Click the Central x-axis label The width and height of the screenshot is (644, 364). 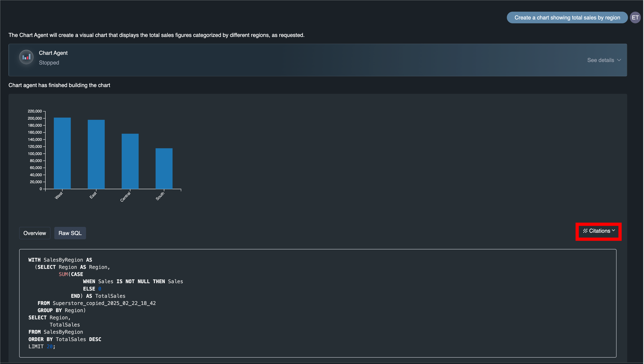click(125, 197)
